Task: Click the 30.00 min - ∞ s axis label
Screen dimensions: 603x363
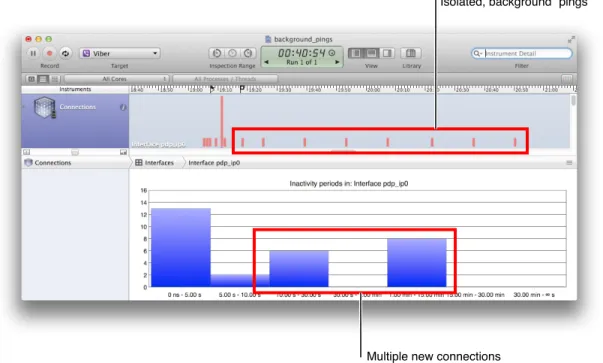Action: point(534,295)
